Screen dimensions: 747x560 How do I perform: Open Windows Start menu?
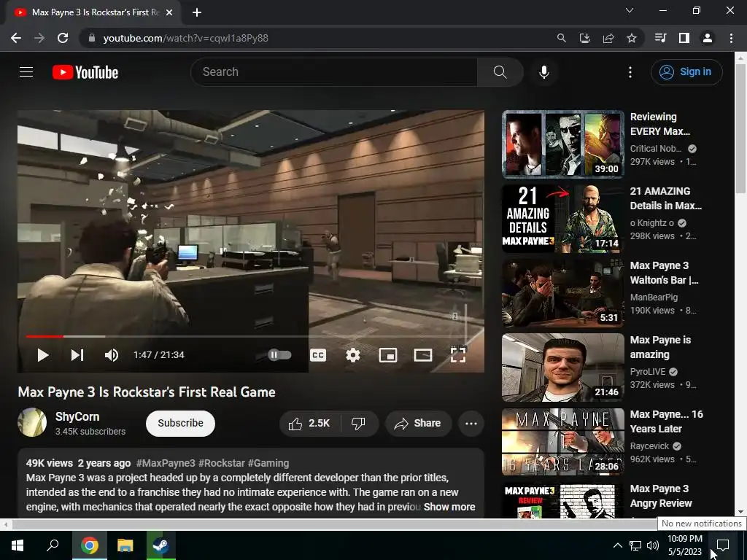pos(18,545)
